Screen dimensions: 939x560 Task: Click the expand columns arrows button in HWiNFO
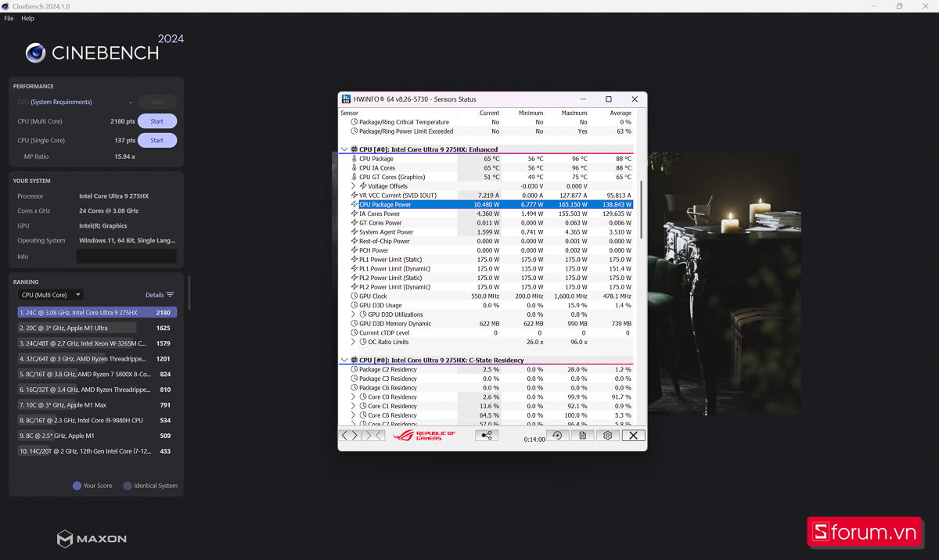pos(350,436)
